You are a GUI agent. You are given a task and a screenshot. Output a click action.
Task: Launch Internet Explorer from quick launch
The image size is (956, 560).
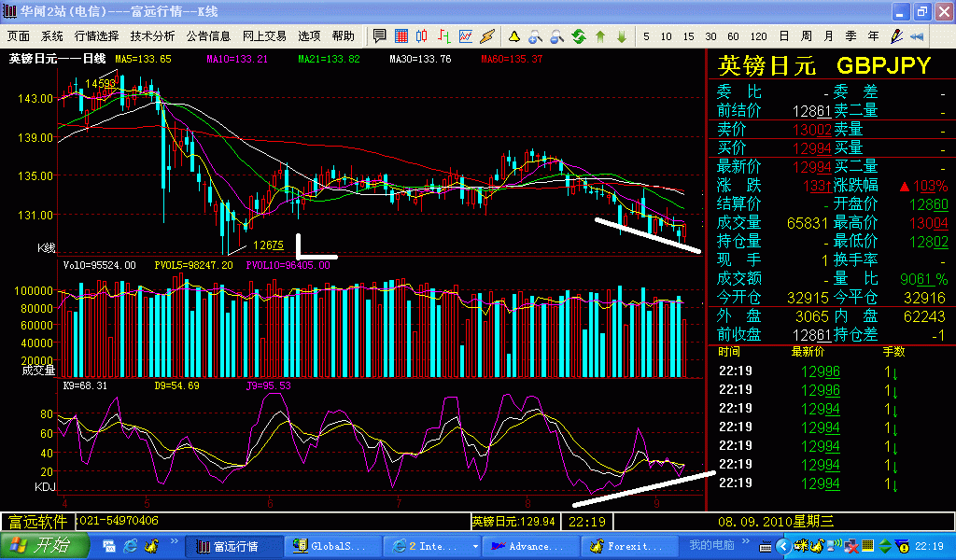tap(130, 546)
